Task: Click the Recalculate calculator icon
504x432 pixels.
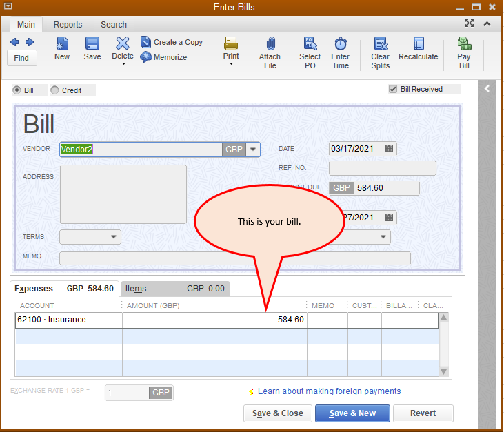Action: click(x=419, y=43)
